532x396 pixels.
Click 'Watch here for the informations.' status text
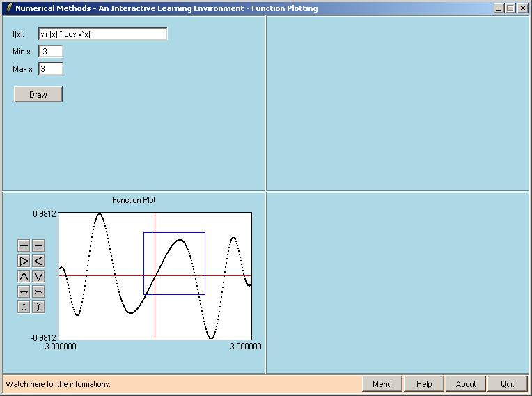(x=58, y=384)
